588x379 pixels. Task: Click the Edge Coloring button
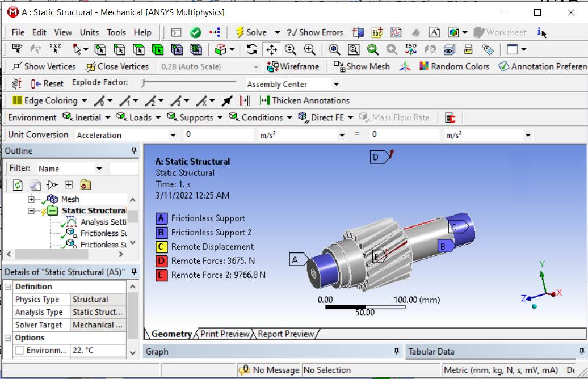[45, 100]
